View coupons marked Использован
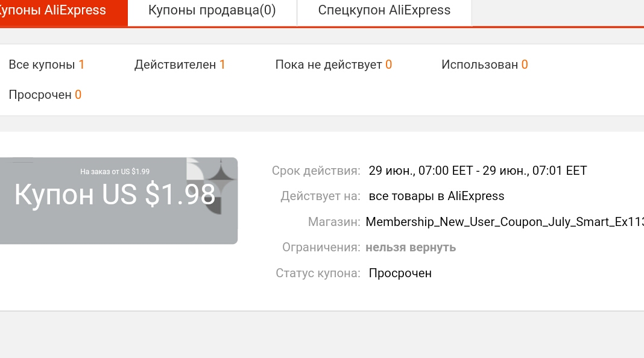Viewport: 644px width, 358px height. [485, 64]
